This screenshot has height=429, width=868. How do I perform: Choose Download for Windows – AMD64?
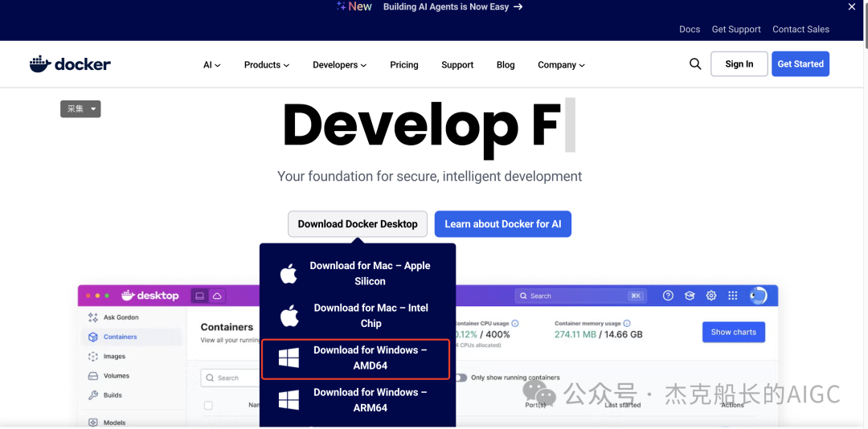click(355, 358)
